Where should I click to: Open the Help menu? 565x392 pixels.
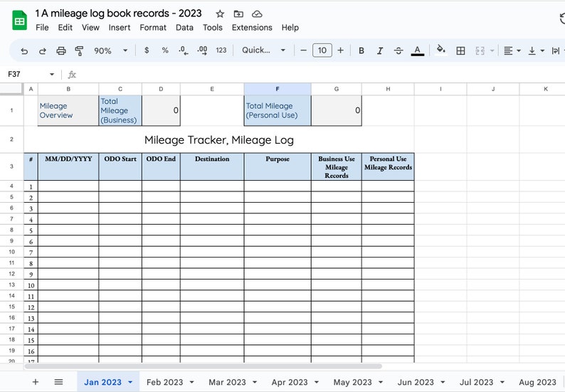pyautogui.click(x=290, y=28)
